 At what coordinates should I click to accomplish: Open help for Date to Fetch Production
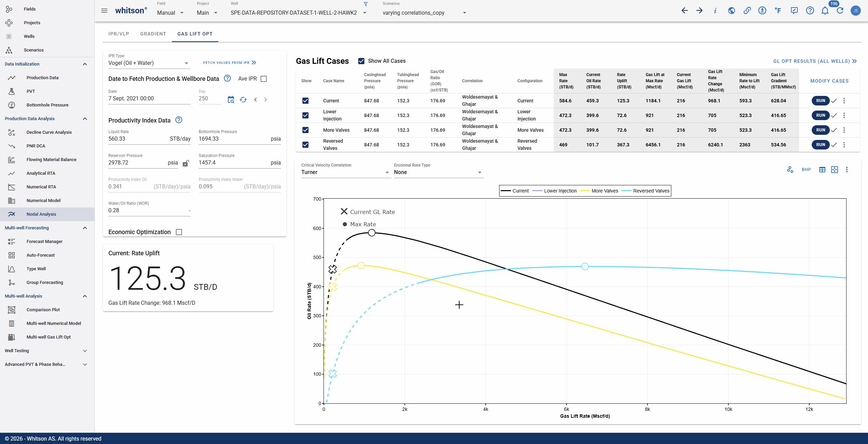click(x=227, y=78)
